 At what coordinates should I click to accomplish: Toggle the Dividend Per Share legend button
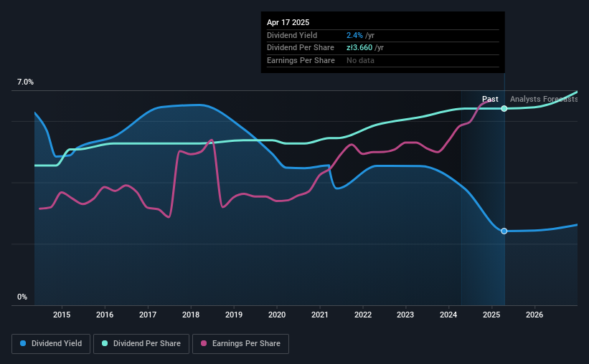[141, 344]
